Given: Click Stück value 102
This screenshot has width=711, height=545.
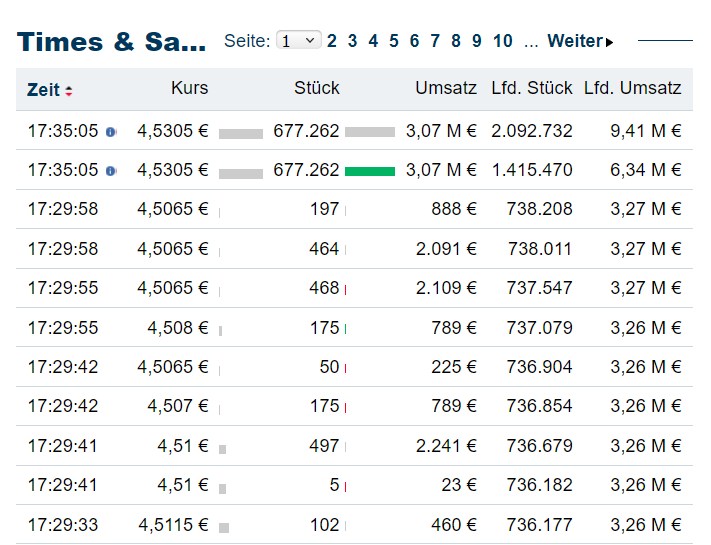Looking at the screenshot, I should click(324, 525).
